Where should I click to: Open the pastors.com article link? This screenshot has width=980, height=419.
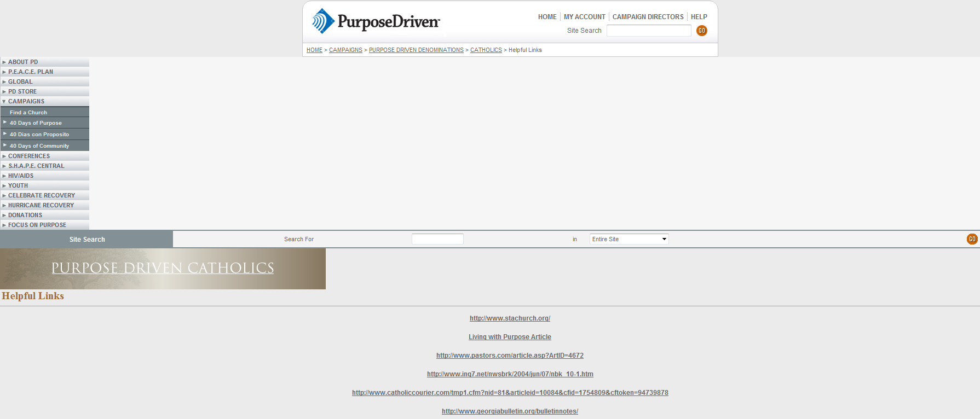510,356
